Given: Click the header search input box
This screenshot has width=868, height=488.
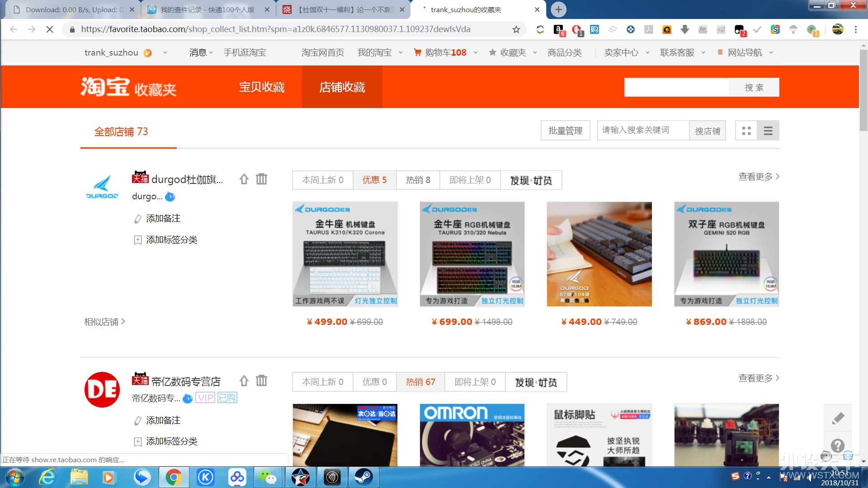Looking at the screenshot, I should [676, 87].
